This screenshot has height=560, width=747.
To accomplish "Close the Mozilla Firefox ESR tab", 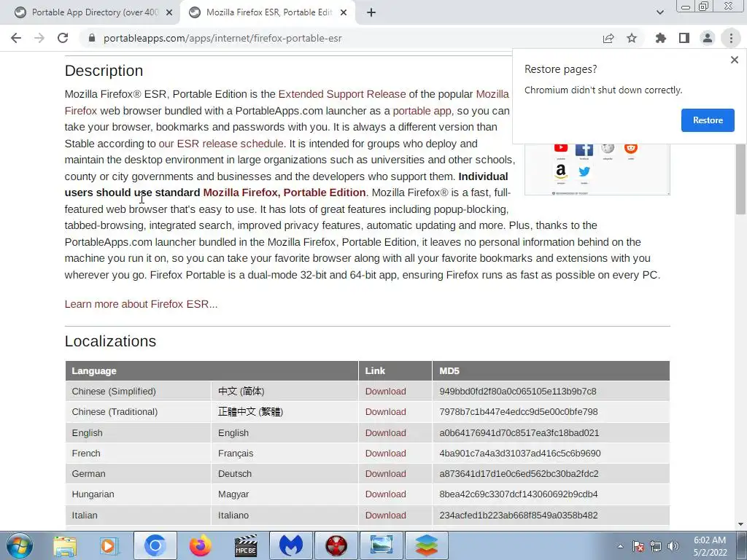I will point(344,13).
